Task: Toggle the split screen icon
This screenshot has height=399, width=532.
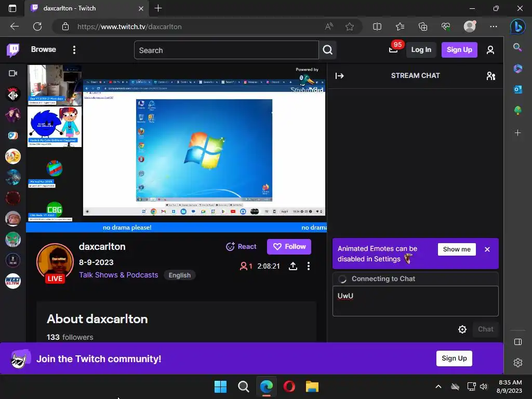Action: click(377, 26)
